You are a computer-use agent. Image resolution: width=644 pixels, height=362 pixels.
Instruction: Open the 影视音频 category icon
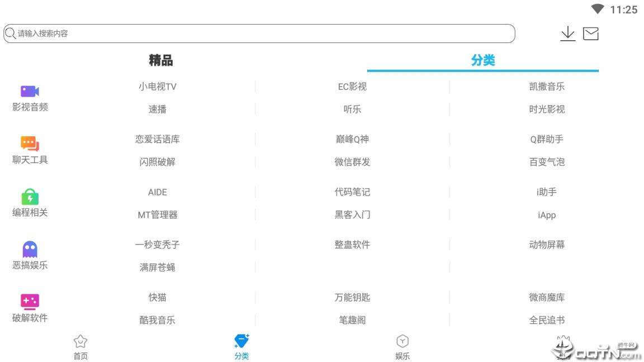point(29,91)
